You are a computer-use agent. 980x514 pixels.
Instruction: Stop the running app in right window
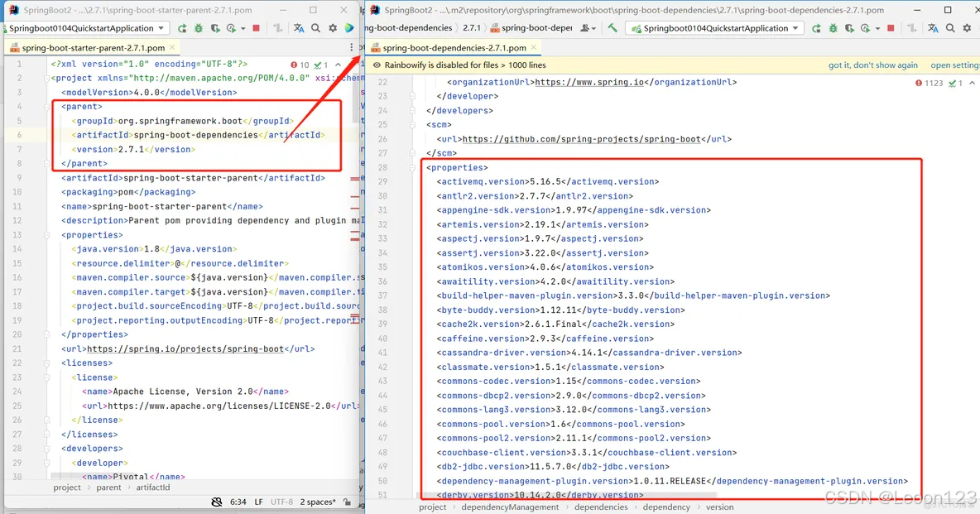click(891, 28)
